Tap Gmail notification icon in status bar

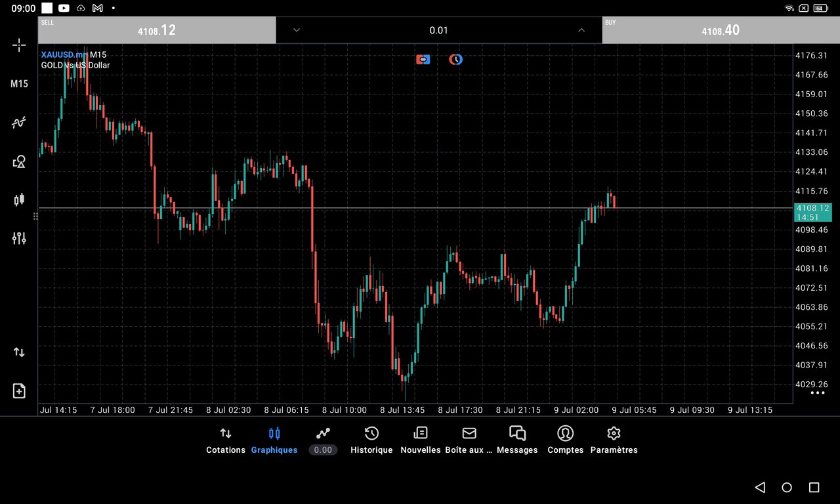(98, 8)
